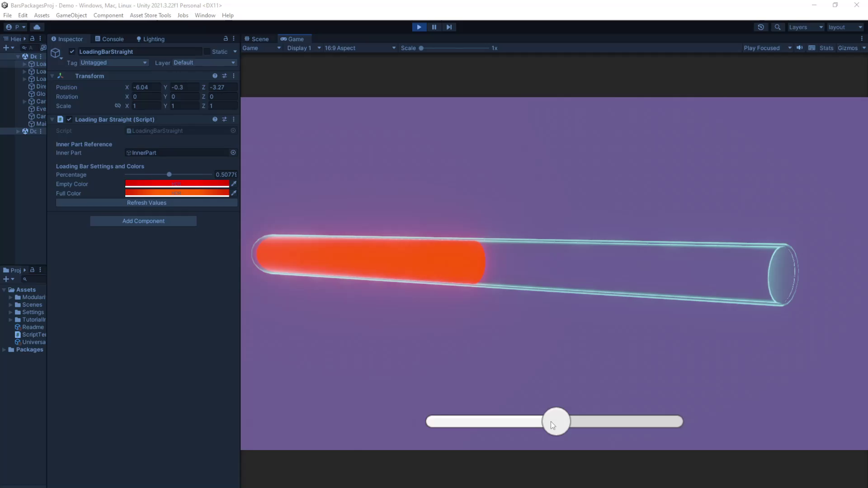Viewport: 868px width, 488px height.
Task: Open the layout dropdown
Action: click(845, 27)
